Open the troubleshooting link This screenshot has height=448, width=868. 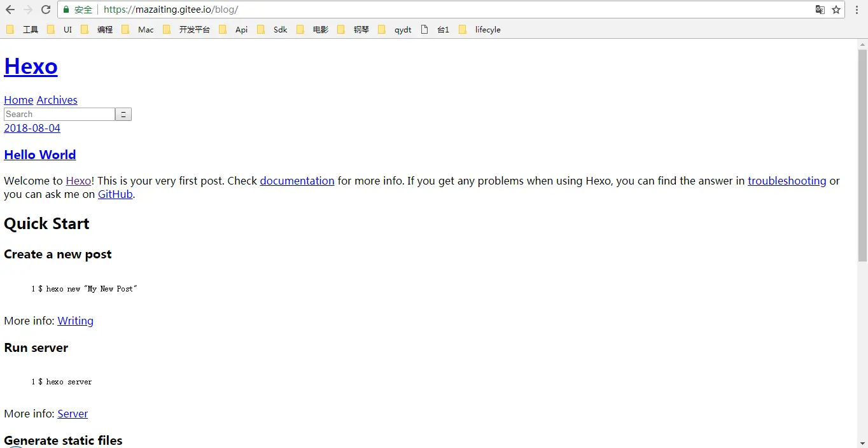(x=787, y=181)
